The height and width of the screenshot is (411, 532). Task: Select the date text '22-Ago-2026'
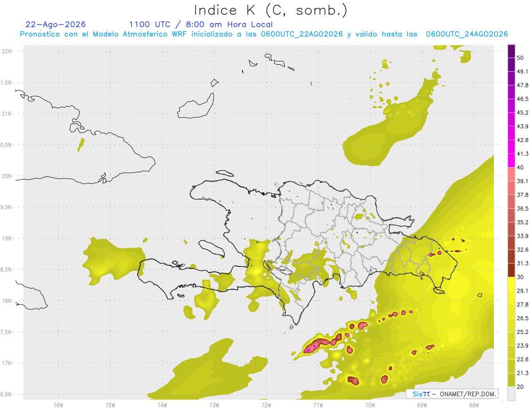pyautogui.click(x=56, y=24)
